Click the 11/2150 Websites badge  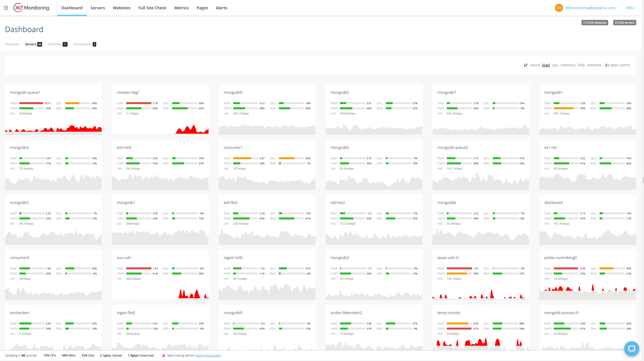coord(595,23)
